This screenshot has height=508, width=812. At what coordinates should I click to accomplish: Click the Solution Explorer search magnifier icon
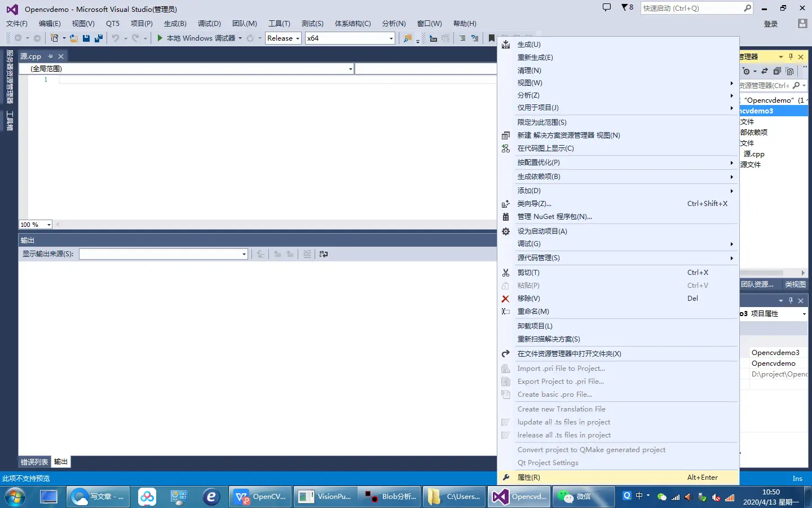(796, 85)
